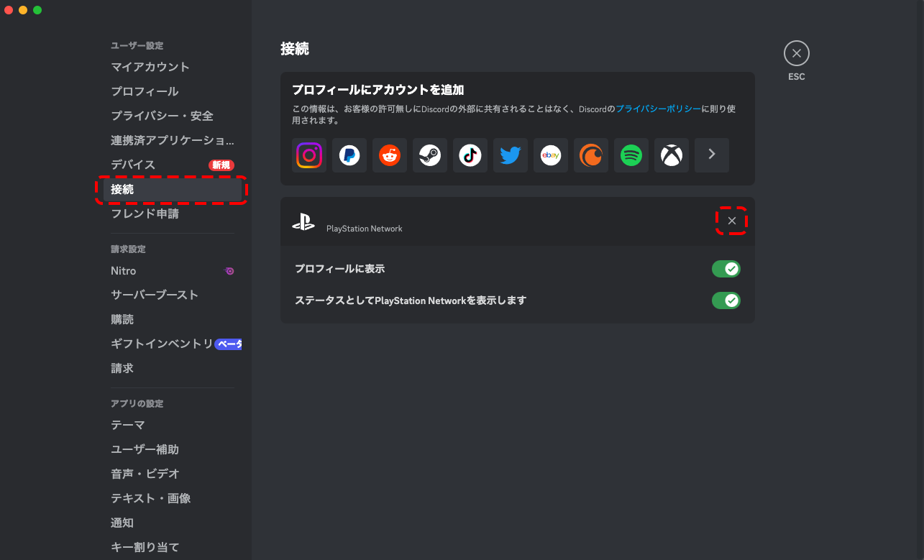This screenshot has height=560, width=924.
Task: Open the デバイス settings page
Action: (x=133, y=165)
